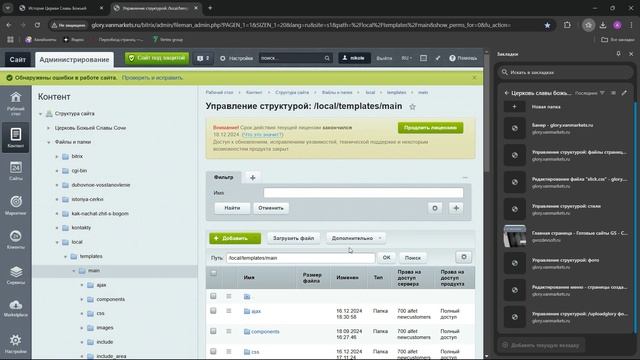Click the Загрузить файл button

click(x=293, y=238)
